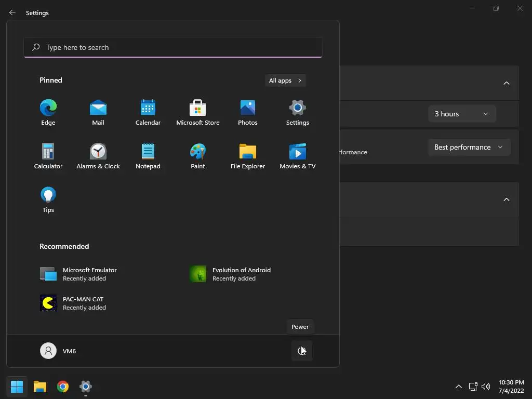The width and height of the screenshot is (532, 399).
Task: Launch Movies & TV app
Action: click(298, 156)
